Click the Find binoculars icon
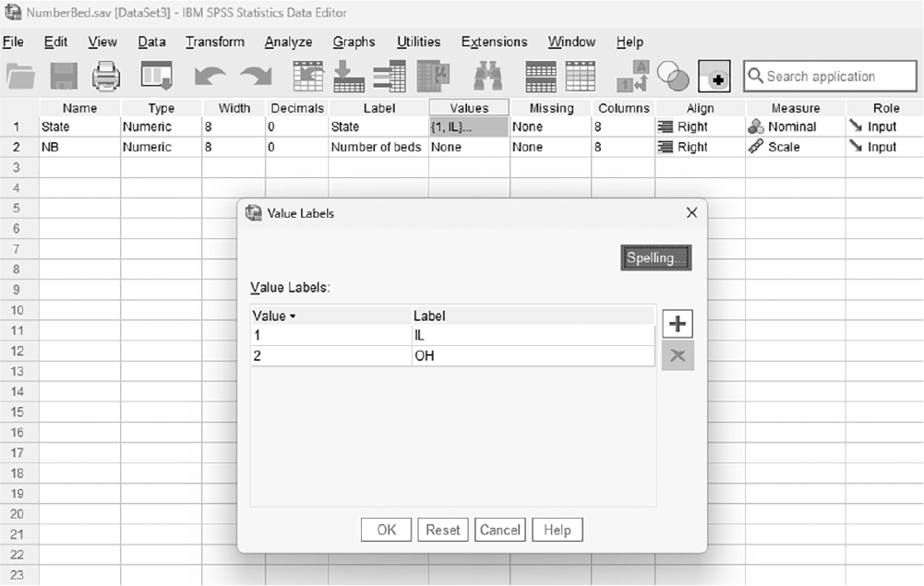The image size is (924, 586). 488,77
